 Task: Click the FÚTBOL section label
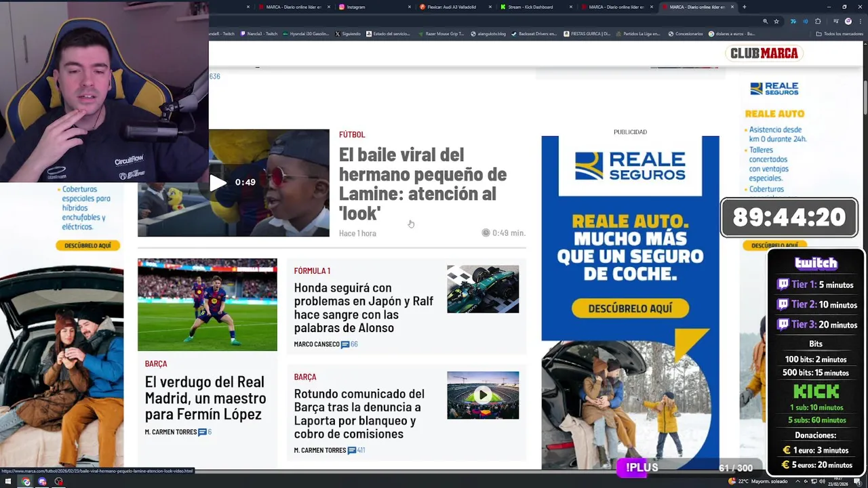(x=352, y=134)
